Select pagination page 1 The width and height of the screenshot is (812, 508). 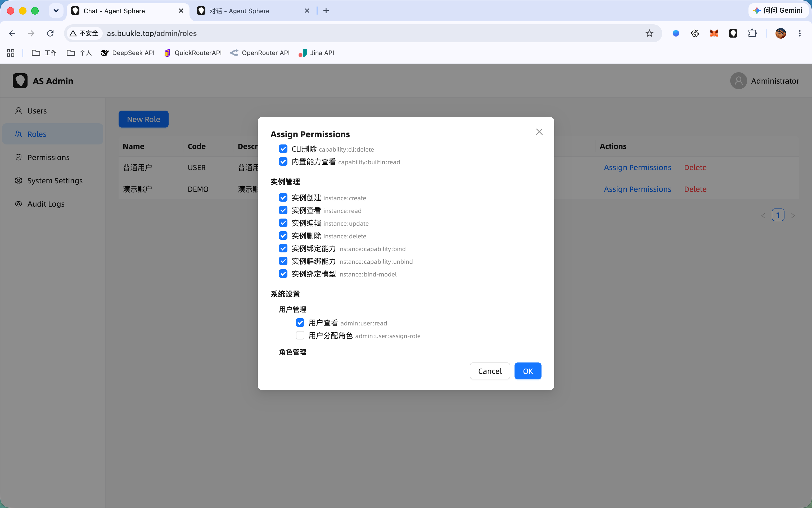coord(778,215)
